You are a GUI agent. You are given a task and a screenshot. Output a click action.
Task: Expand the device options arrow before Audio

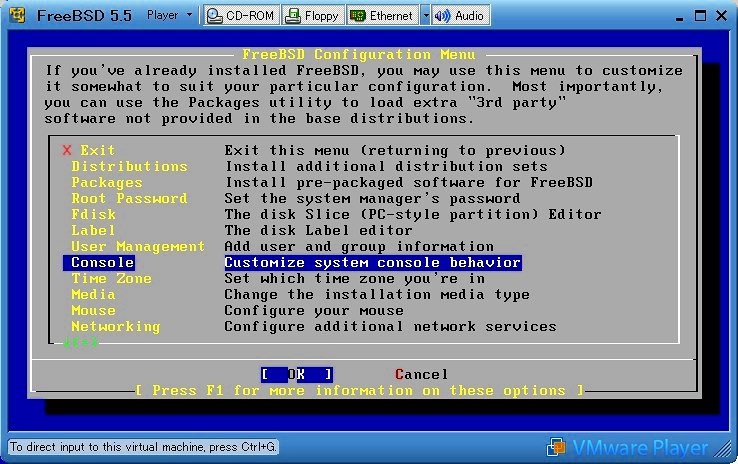[x=425, y=15]
